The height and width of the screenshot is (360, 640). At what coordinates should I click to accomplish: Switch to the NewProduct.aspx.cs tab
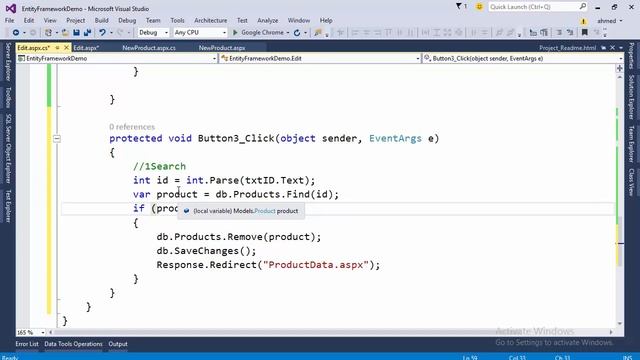(149, 48)
